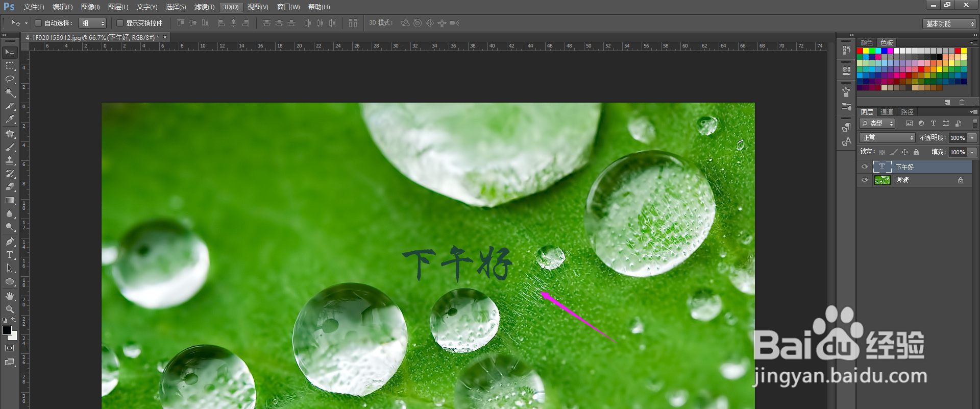The width and height of the screenshot is (980, 409).
Task: Hide the 下午好 text layer
Action: (865, 166)
